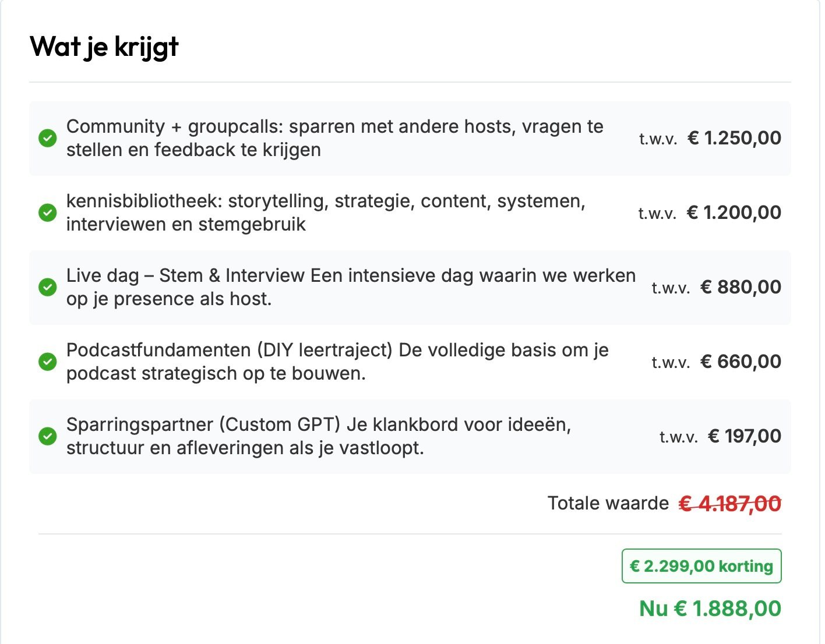825x644 pixels.
Task: Select the Sparringspartner (Custom GPT) text
Action: click(x=318, y=436)
